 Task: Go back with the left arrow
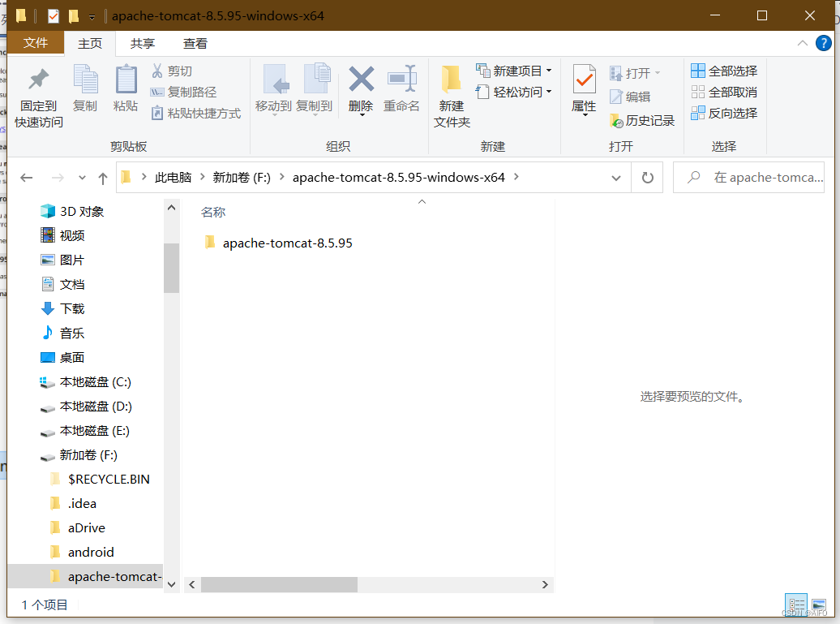26,178
